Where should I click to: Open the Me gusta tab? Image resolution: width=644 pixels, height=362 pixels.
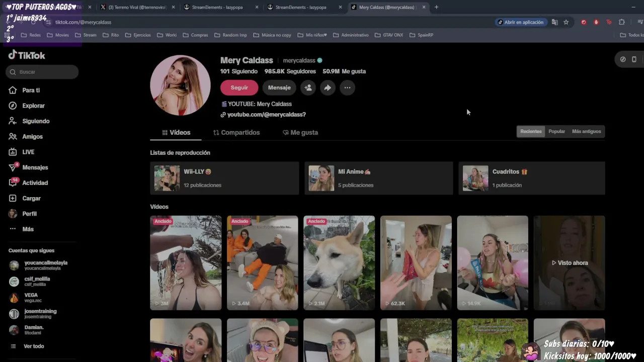click(300, 133)
